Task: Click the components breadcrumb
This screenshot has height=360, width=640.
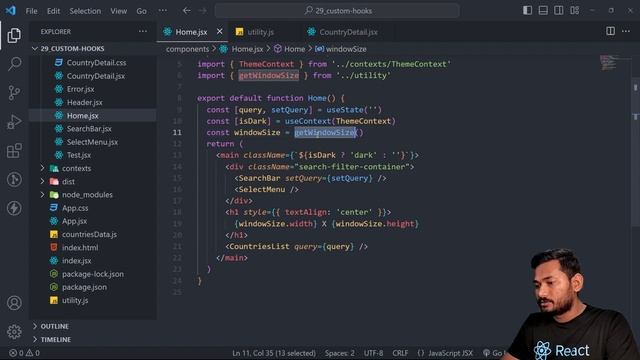Action: [187, 49]
